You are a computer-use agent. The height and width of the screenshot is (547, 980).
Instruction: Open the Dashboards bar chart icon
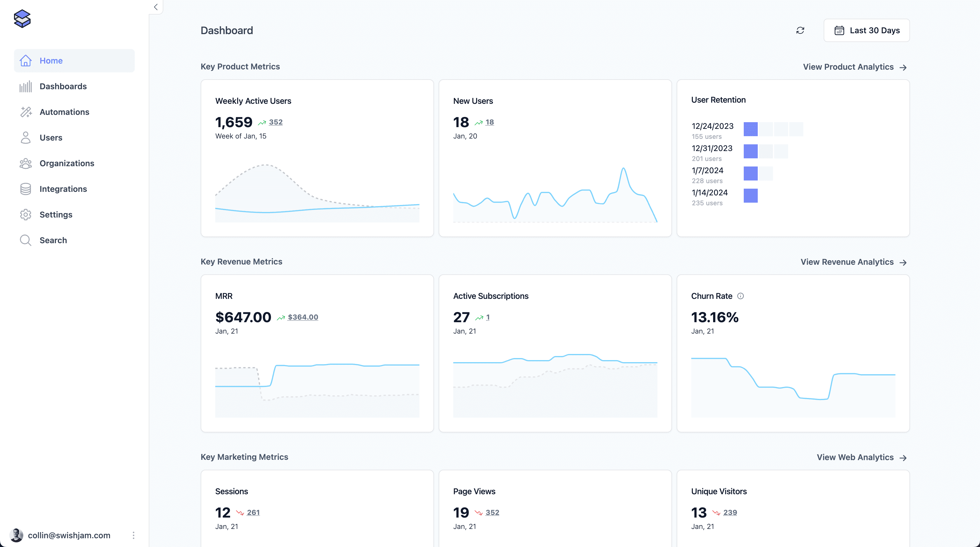click(25, 86)
